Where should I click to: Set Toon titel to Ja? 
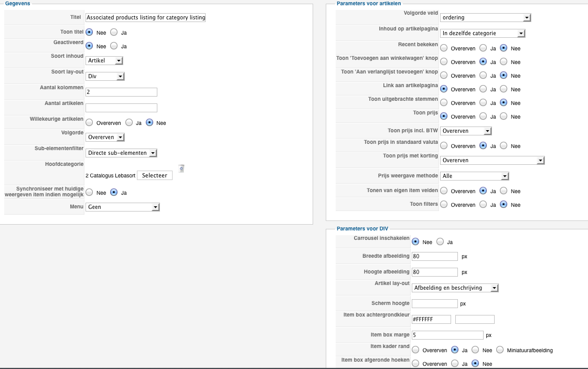pyautogui.click(x=114, y=33)
